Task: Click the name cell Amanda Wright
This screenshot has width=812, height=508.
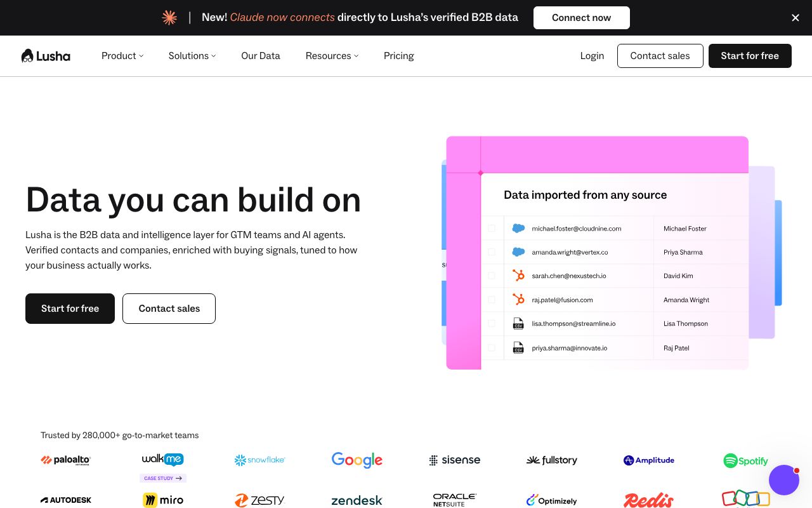Action: [686, 300]
